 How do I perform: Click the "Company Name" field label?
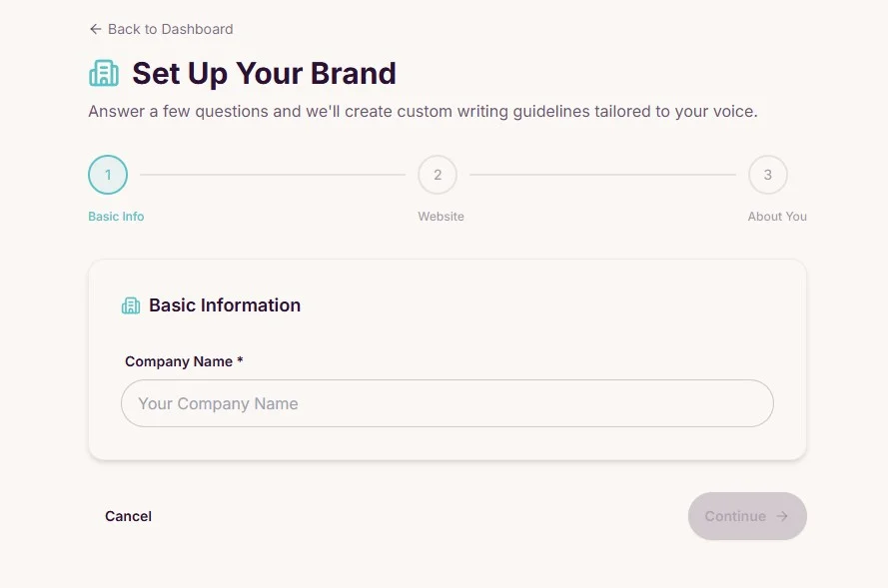click(179, 361)
